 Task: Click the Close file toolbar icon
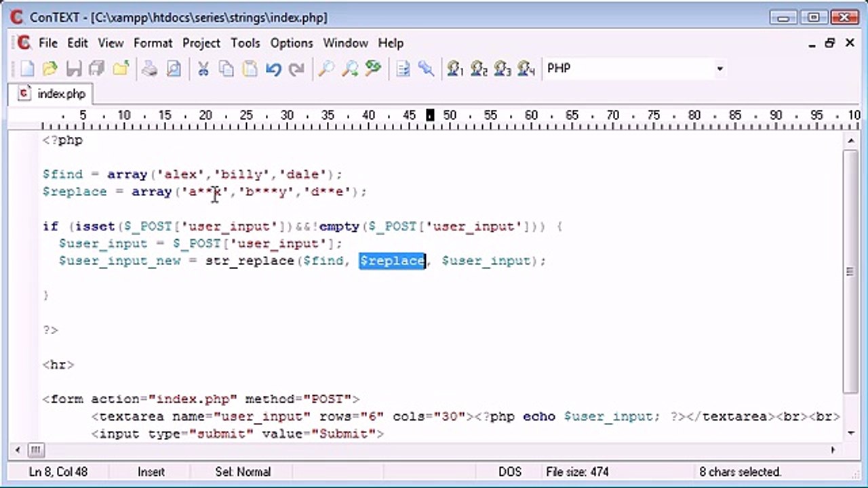(x=121, y=68)
